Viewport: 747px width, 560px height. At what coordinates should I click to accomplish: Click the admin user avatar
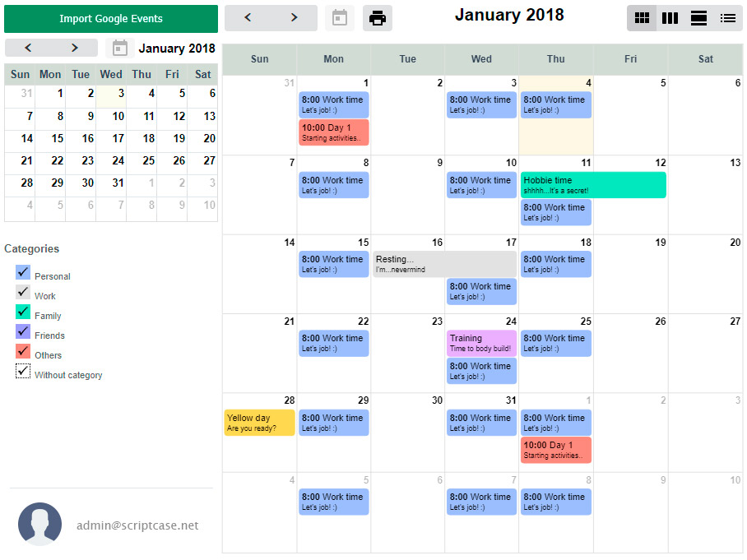point(39,524)
